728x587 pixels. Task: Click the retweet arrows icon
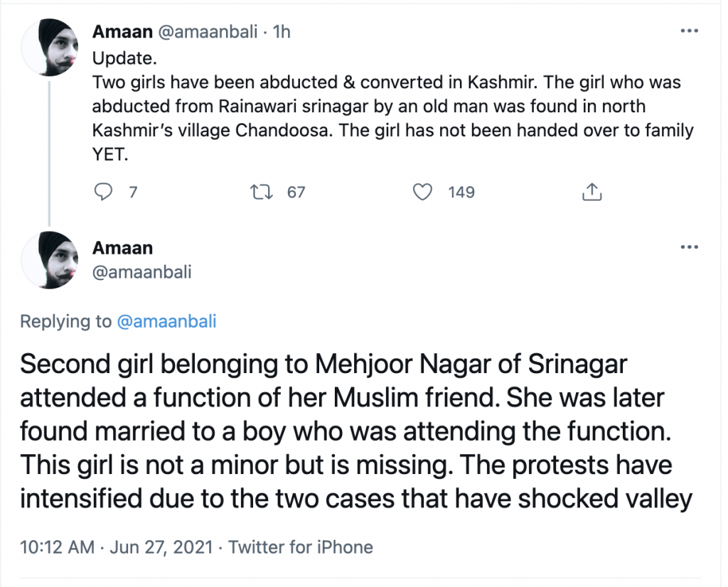point(262,192)
